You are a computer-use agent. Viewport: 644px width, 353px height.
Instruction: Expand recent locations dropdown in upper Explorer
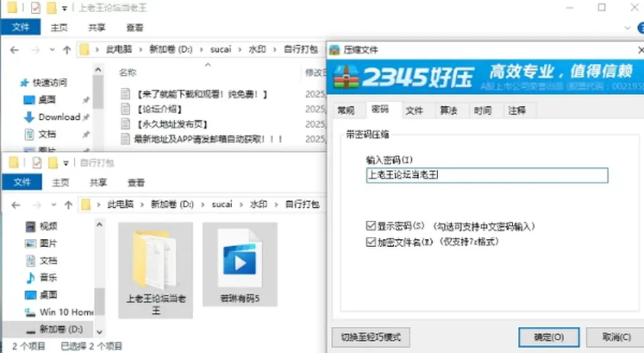52,50
